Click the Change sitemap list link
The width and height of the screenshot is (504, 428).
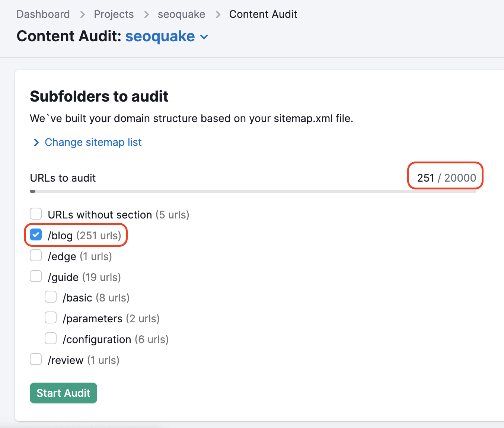tap(93, 142)
